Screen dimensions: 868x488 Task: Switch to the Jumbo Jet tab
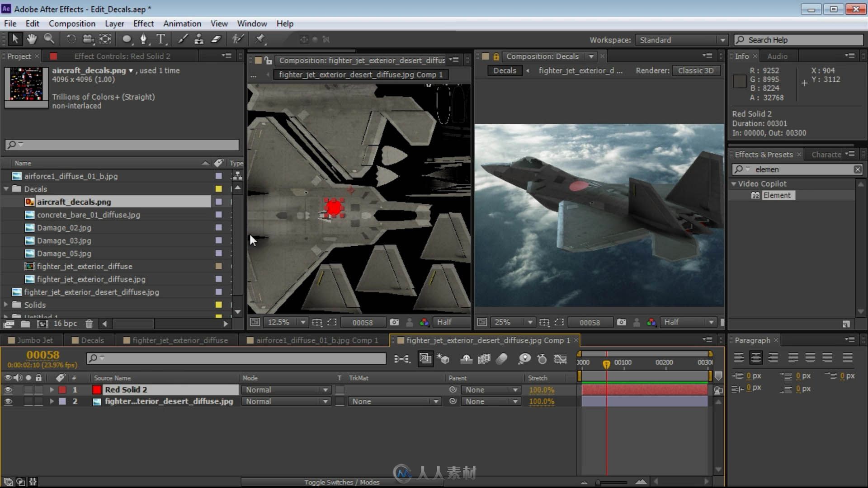tap(34, 340)
